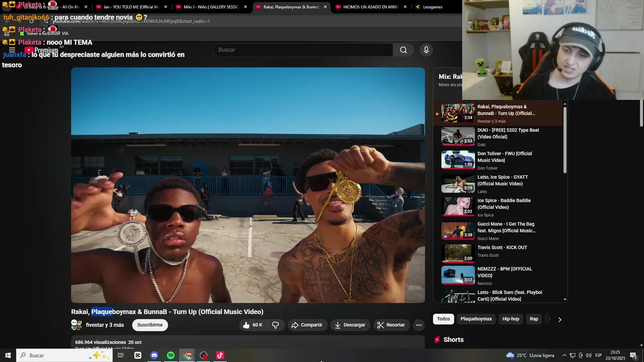
Task: Expand hidden system tray icons chevron
Action: point(564,355)
